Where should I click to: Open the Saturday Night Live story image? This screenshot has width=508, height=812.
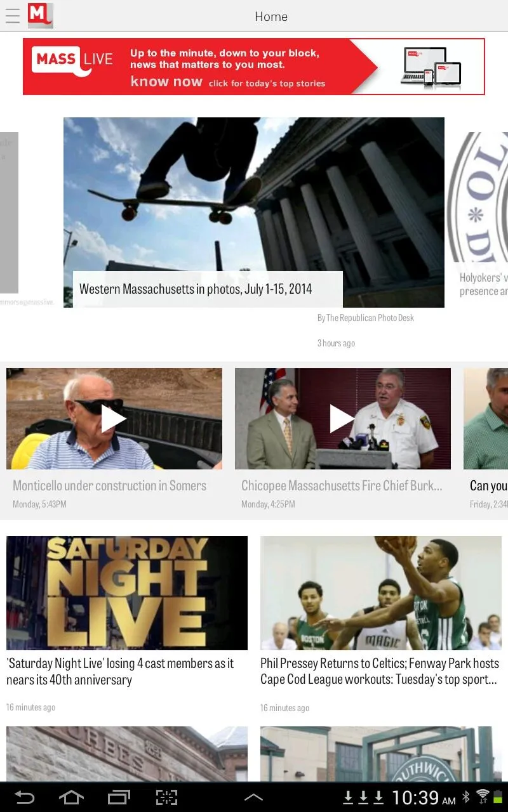(127, 593)
